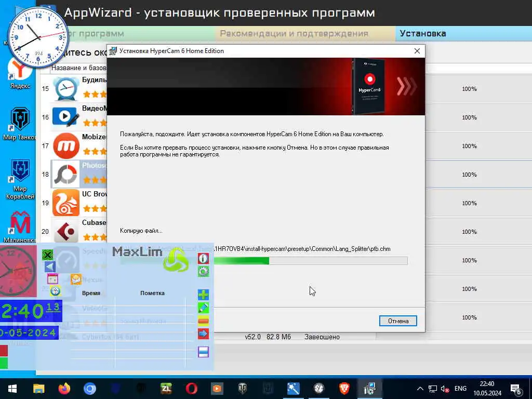
Task: Click the ВидеоМонтаж app icon in row 16
Action: [x=66, y=117]
